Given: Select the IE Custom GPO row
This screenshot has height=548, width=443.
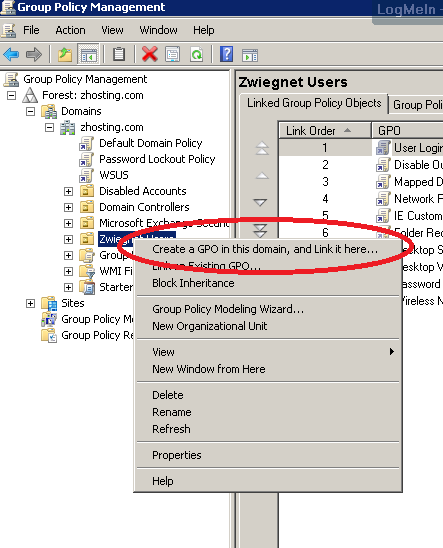Looking at the screenshot, I should (361, 216).
